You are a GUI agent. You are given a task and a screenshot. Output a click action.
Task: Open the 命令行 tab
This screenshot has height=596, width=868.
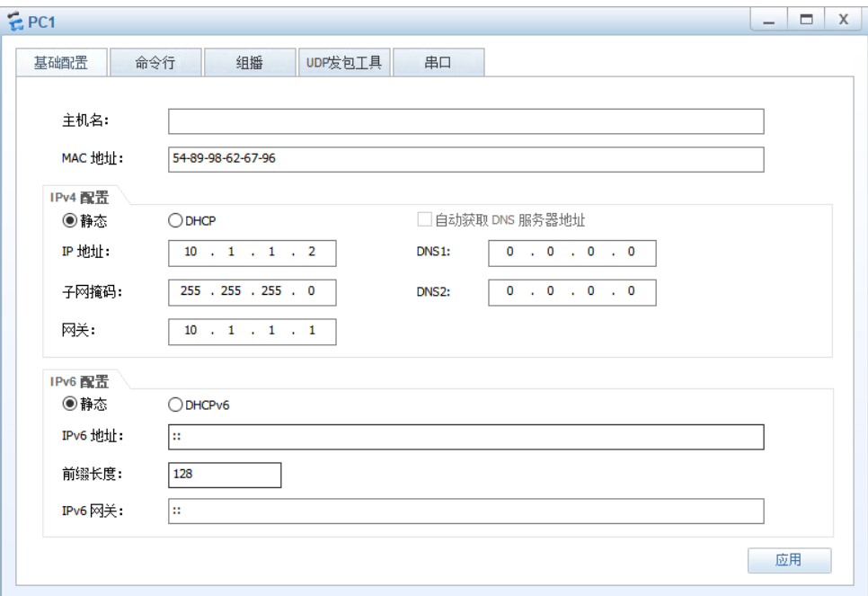click(x=155, y=63)
